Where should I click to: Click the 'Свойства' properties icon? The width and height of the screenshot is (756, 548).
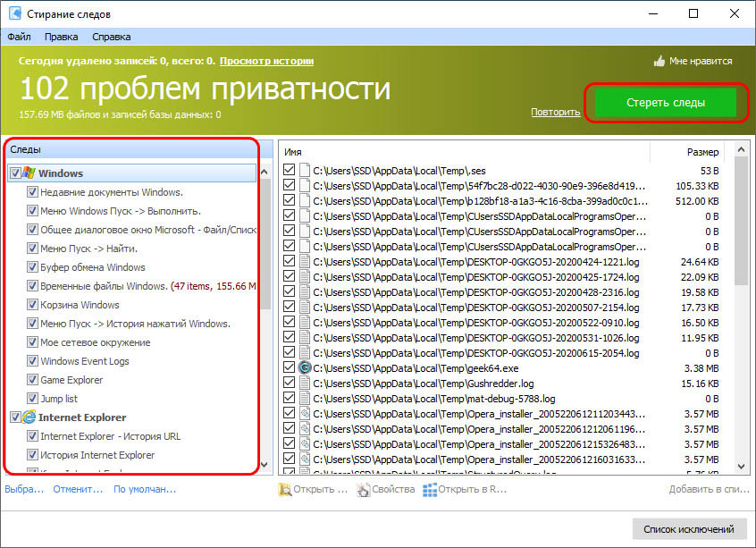pyautogui.click(x=364, y=490)
